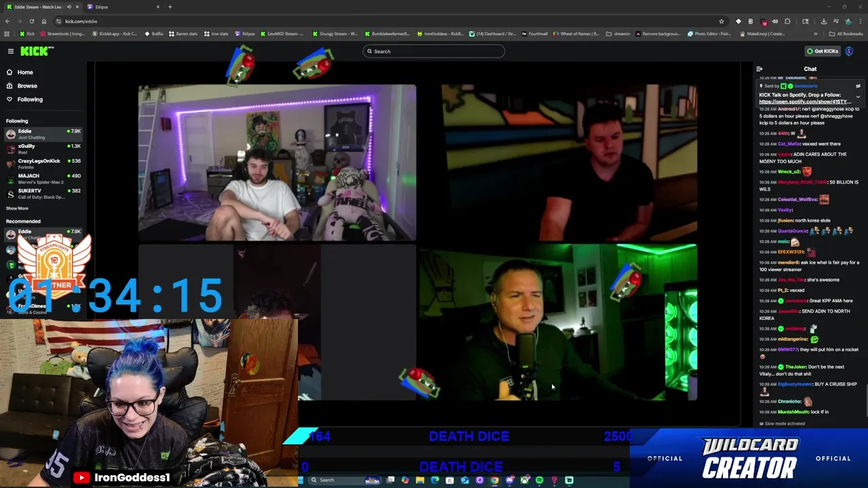Screen dimensions: 868x488
Task: Close the Eklipse browser tab
Action: [158, 7]
